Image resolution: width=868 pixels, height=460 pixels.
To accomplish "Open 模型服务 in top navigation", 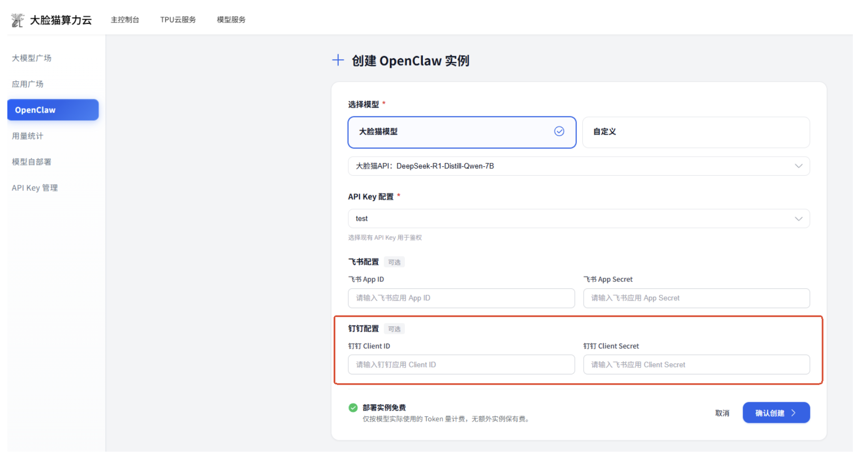I will pos(231,20).
